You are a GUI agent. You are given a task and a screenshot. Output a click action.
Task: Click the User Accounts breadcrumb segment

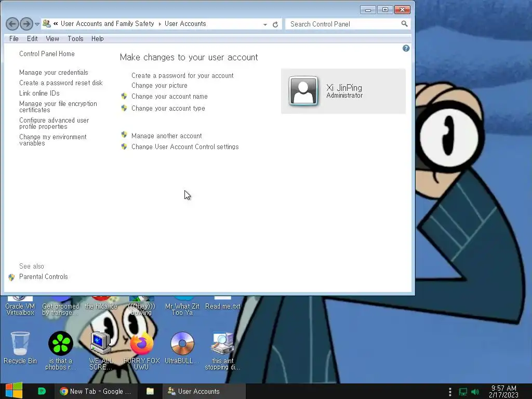click(x=185, y=24)
